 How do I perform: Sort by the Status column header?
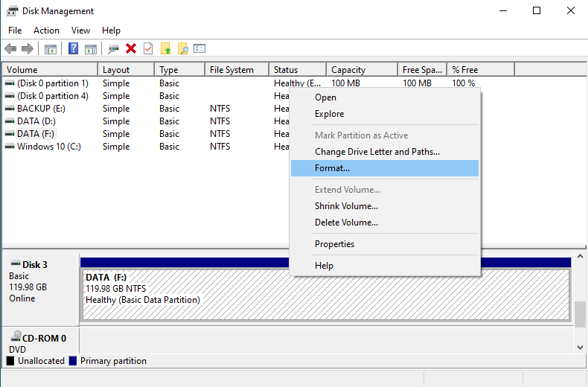(x=298, y=70)
